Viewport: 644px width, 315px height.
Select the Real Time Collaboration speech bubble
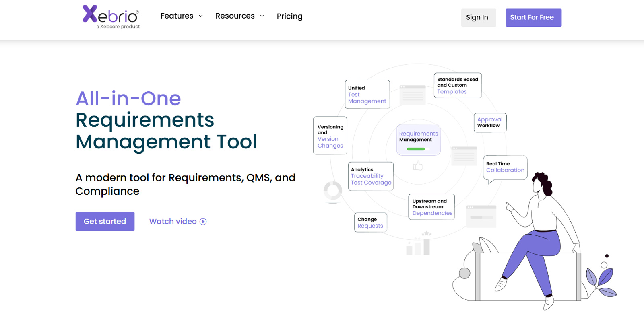tap(505, 167)
